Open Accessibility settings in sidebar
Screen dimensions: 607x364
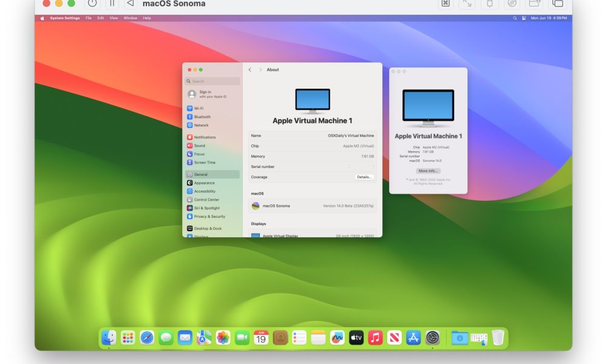(212, 192)
